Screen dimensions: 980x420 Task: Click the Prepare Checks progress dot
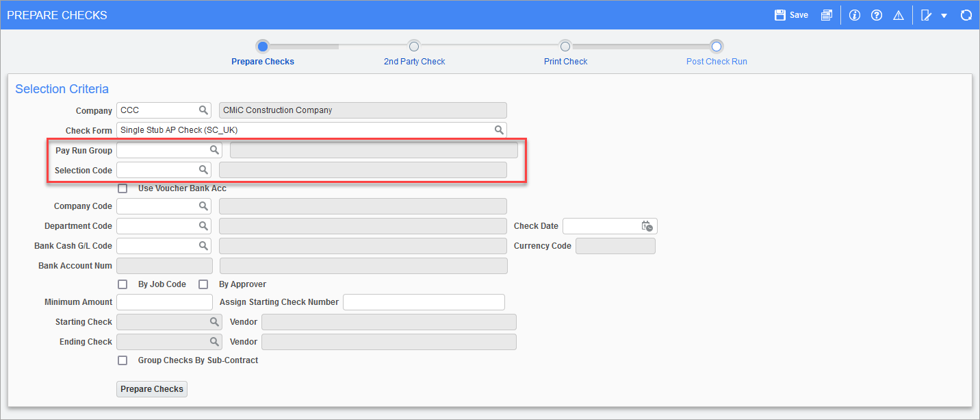point(263,46)
